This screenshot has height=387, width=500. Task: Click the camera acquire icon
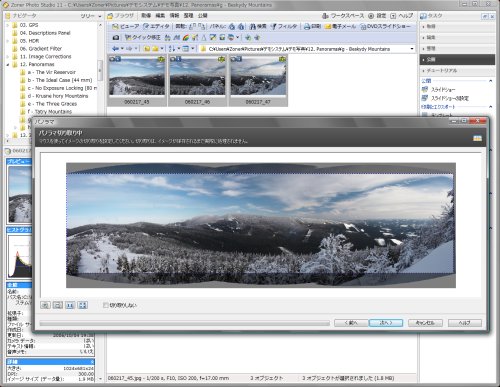tap(116, 38)
